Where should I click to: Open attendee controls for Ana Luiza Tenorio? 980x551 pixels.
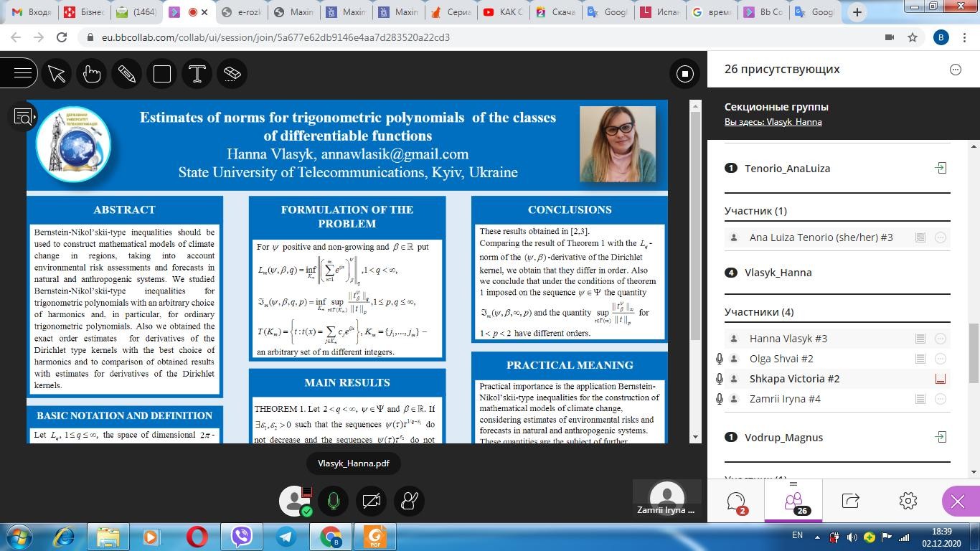(x=941, y=237)
